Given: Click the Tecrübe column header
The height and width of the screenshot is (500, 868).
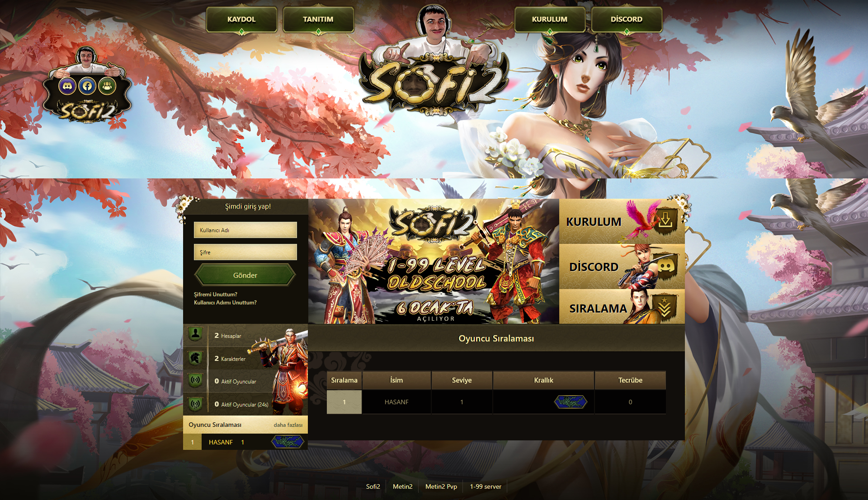Looking at the screenshot, I should [x=630, y=380].
